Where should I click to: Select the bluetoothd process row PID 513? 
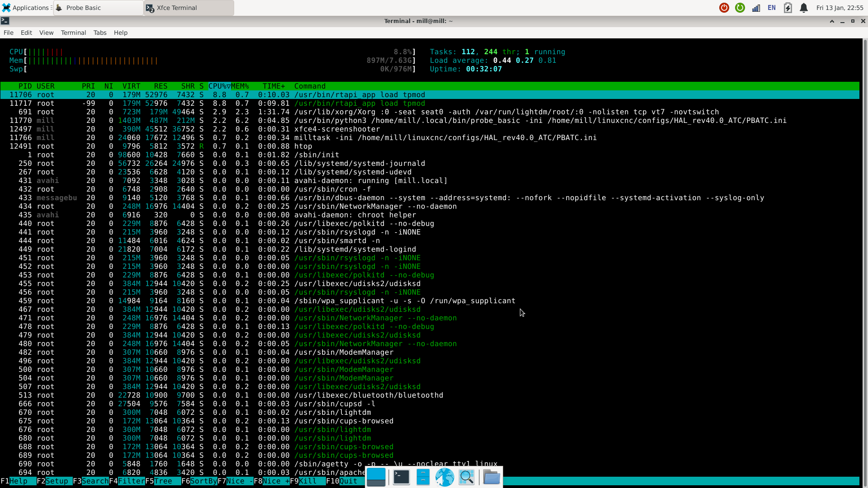(x=429, y=395)
